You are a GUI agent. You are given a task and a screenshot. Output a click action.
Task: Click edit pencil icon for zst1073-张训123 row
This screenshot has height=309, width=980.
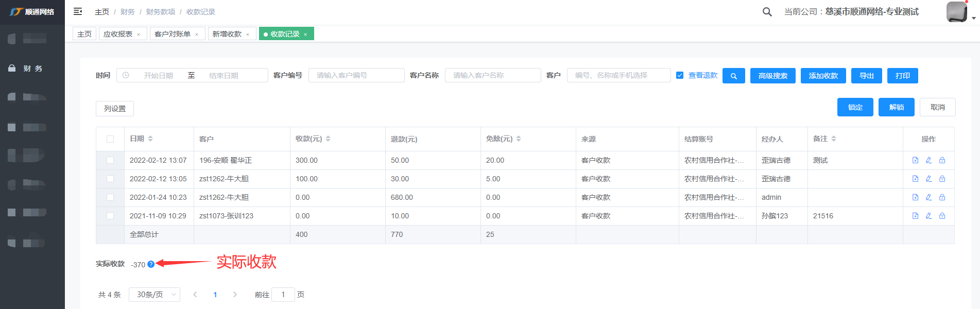(x=929, y=216)
